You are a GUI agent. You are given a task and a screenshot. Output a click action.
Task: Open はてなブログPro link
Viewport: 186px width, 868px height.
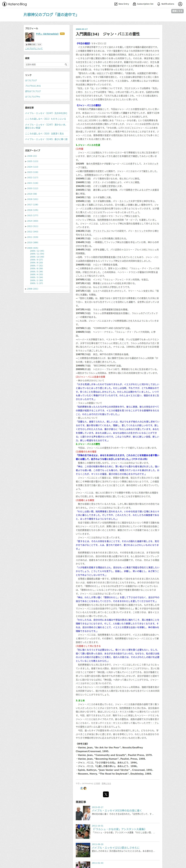(32, 97)
